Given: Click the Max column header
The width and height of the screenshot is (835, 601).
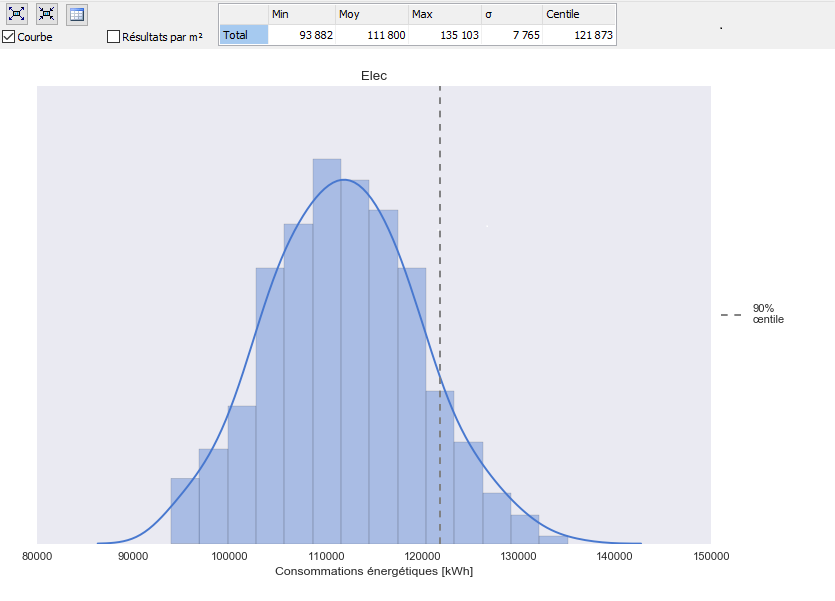Looking at the screenshot, I should pos(445,14).
